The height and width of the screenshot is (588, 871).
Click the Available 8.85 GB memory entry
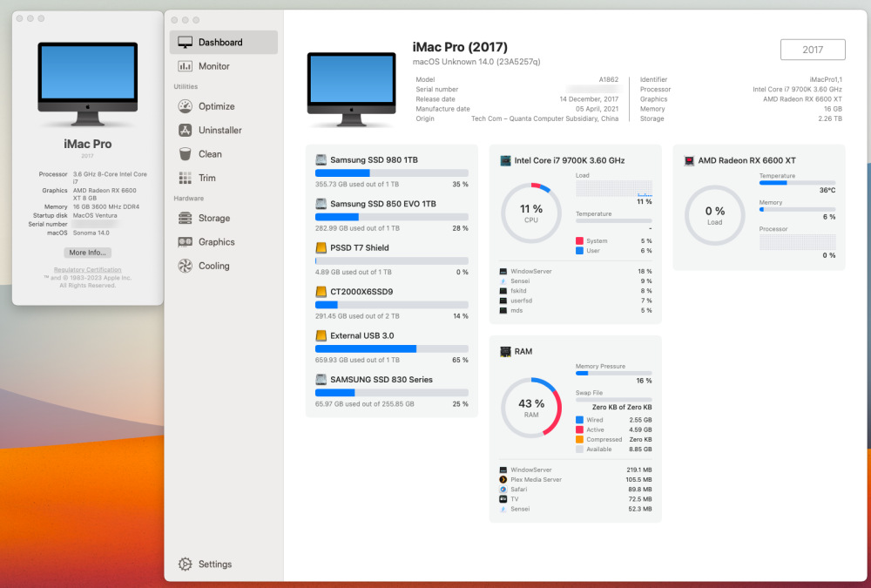click(x=614, y=449)
